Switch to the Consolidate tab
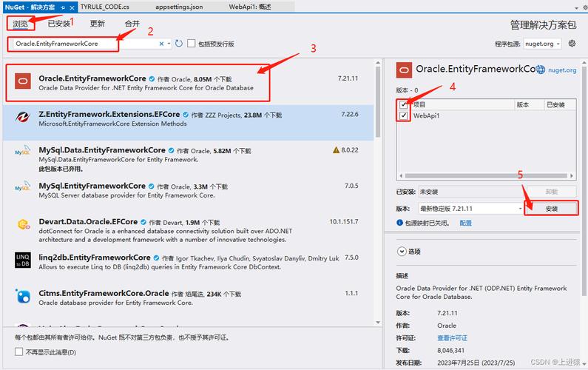The height and width of the screenshot is (370, 588). click(x=132, y=24)
